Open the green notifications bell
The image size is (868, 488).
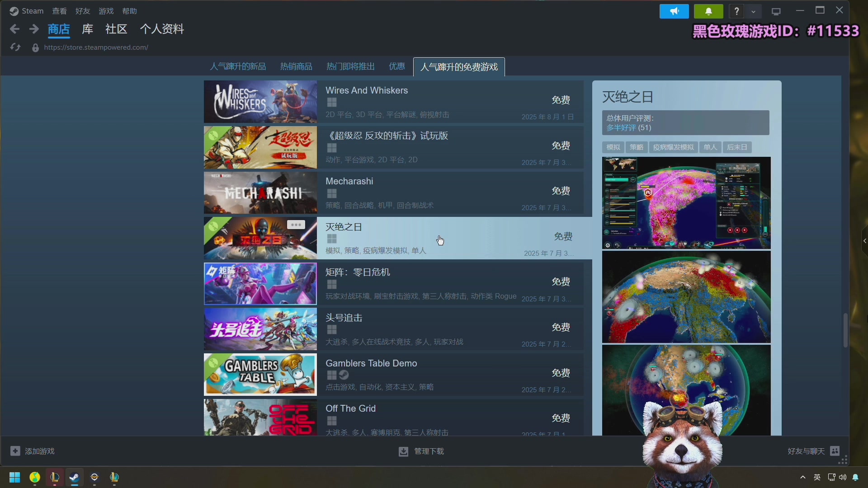708,11
